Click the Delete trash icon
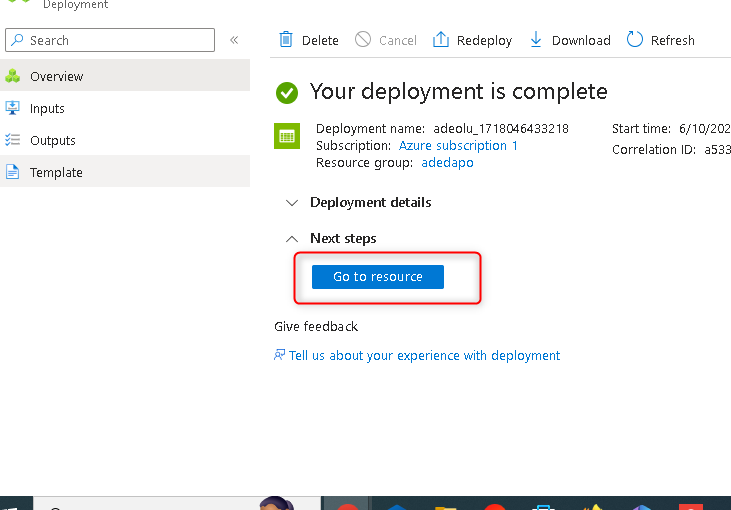This screenshot has width=731, height=510. point(286,40)
